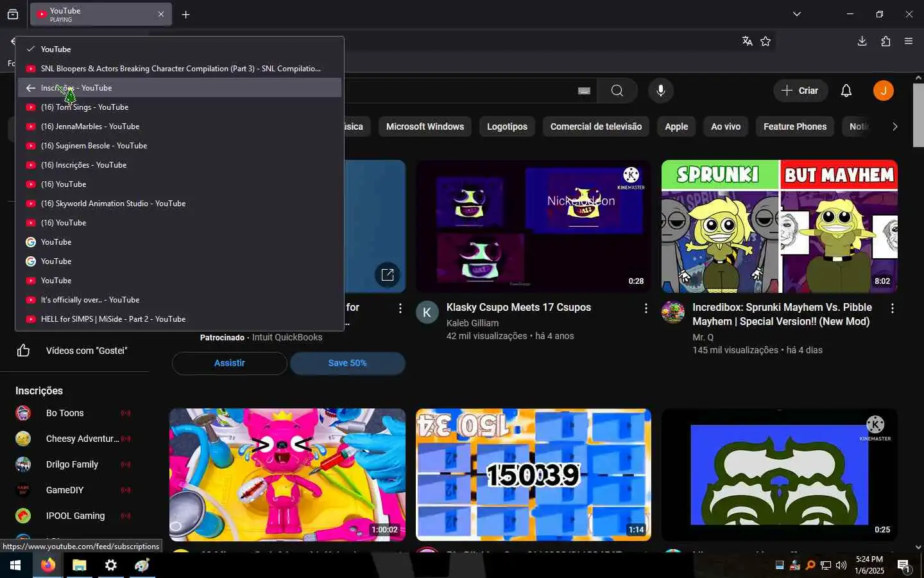Screen dimensions: 924x578
Task: Click the YouTube search magnifier button
Action: coord(617,91)
